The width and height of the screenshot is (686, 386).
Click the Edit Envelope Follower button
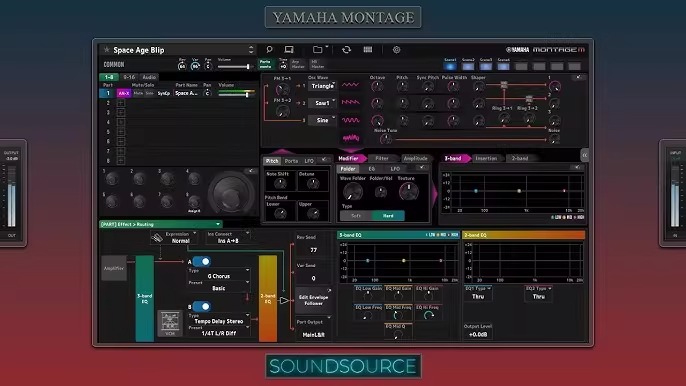[313, 300]
